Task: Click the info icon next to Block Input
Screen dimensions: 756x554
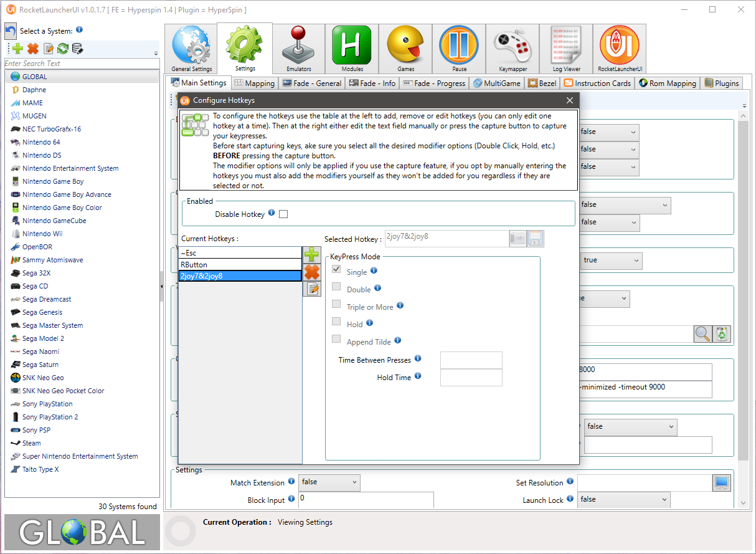Action: point(291,499)
